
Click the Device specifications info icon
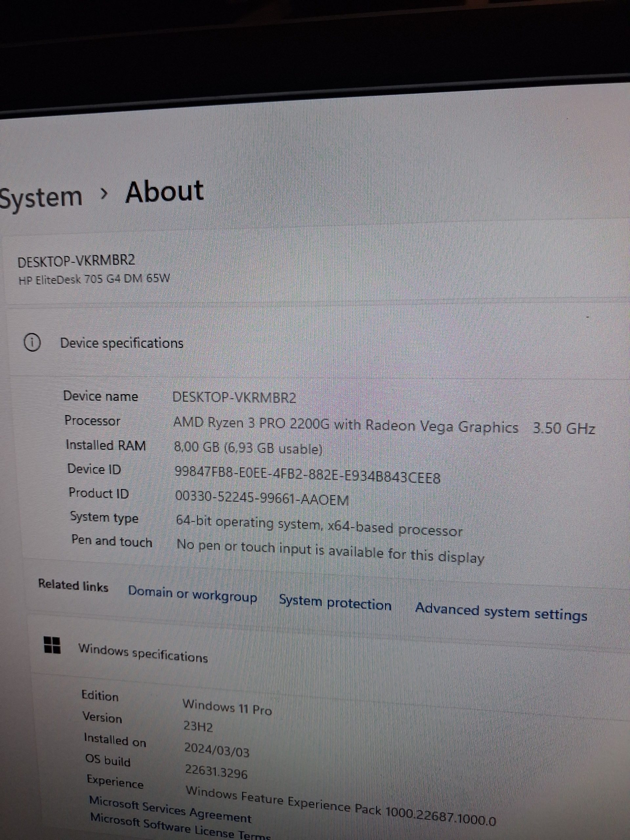click(32, 343)
